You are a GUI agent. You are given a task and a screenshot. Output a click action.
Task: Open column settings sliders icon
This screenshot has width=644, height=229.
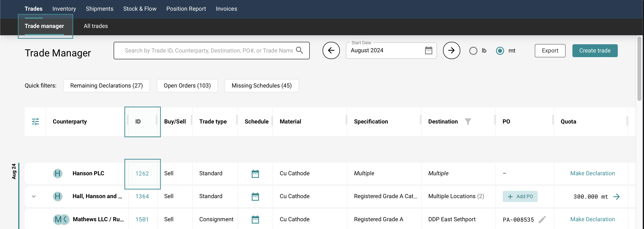point(35,122)
